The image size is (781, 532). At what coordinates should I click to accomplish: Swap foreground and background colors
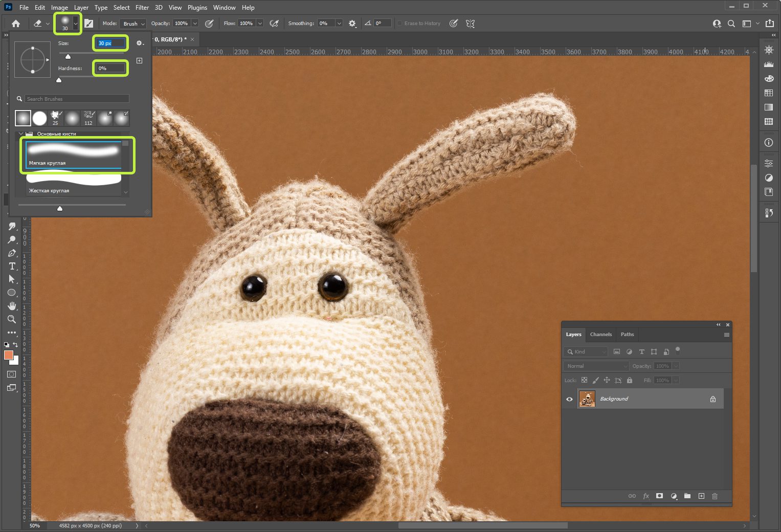tap(16, 345)
